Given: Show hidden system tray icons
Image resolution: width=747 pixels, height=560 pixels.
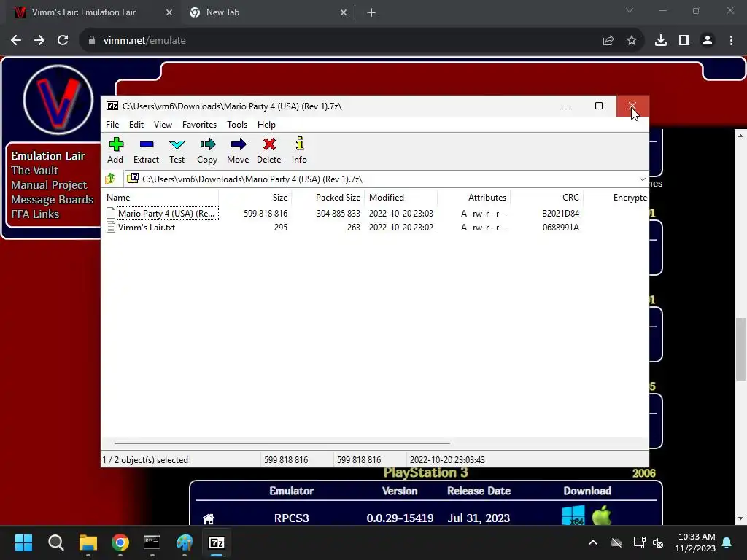Looking at the screenshot, I should pos(593,542).
